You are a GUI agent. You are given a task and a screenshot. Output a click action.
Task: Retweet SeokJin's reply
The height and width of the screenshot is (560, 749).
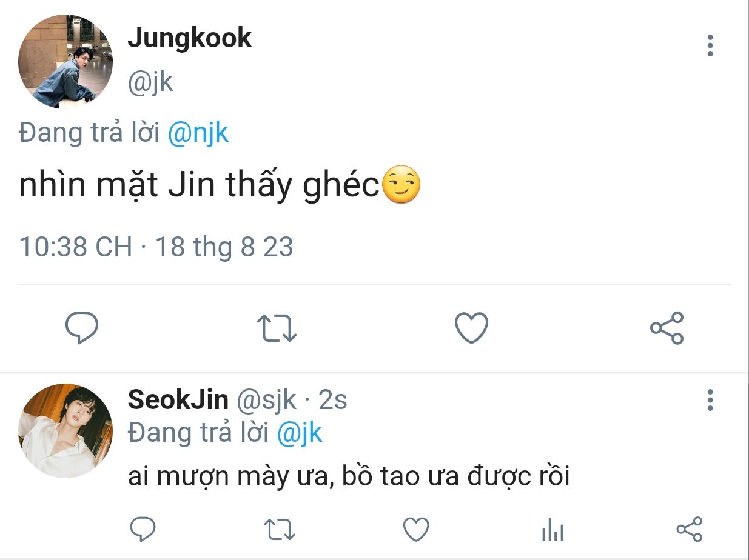(280, 530)
